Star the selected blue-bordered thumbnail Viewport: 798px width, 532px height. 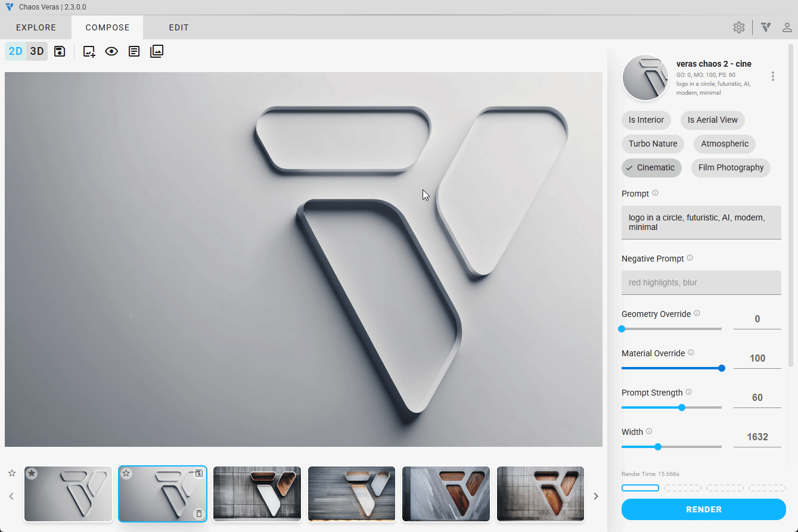(x=126, y=474)
